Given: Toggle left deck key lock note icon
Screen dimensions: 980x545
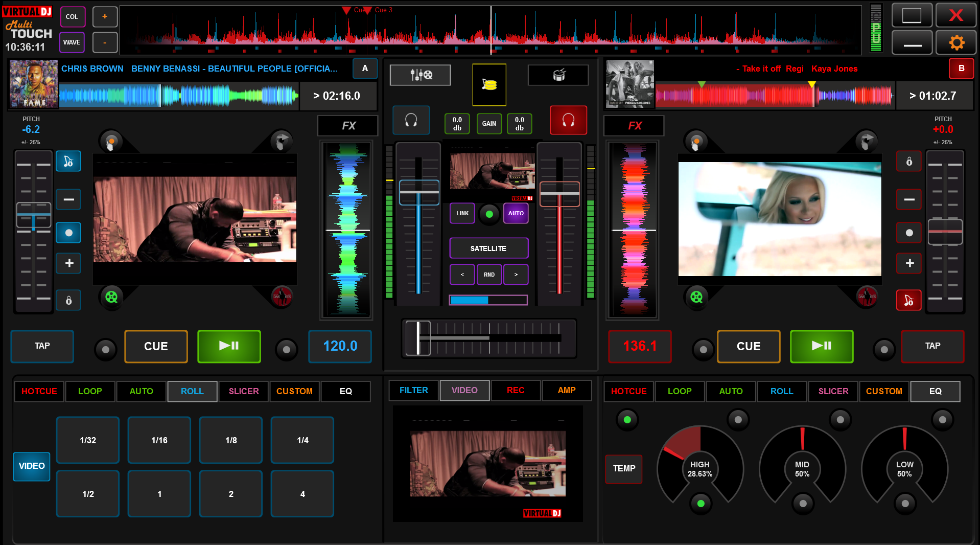Looking at the screenshot, I should pos(68,162).
